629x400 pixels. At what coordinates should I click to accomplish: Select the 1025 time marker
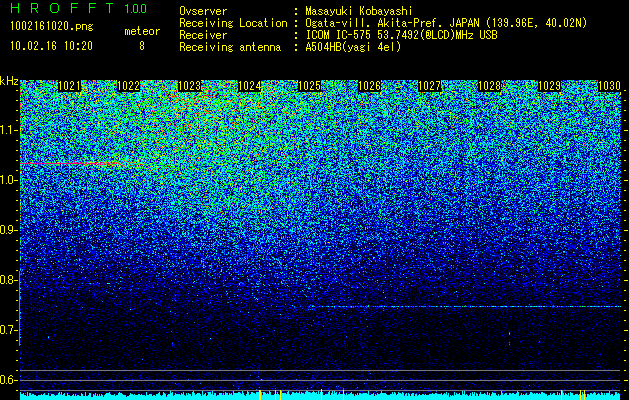[x=310, y=86]
